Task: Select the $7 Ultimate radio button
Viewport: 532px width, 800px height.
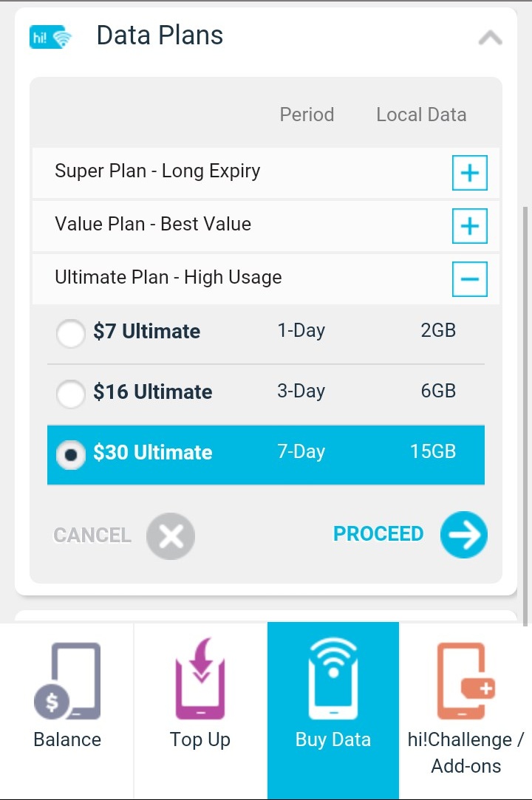Action: pyautogui.click(x=70, y=333)
